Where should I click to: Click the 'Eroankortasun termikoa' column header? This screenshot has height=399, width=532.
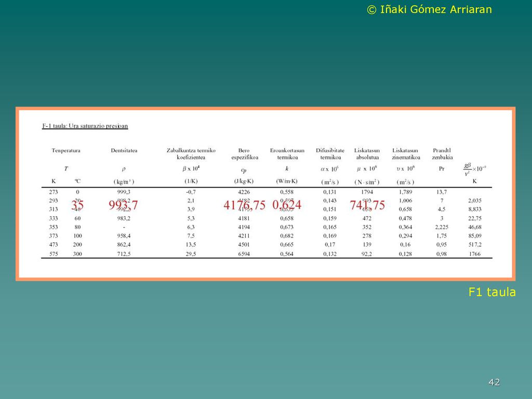[x=287, y=154]
